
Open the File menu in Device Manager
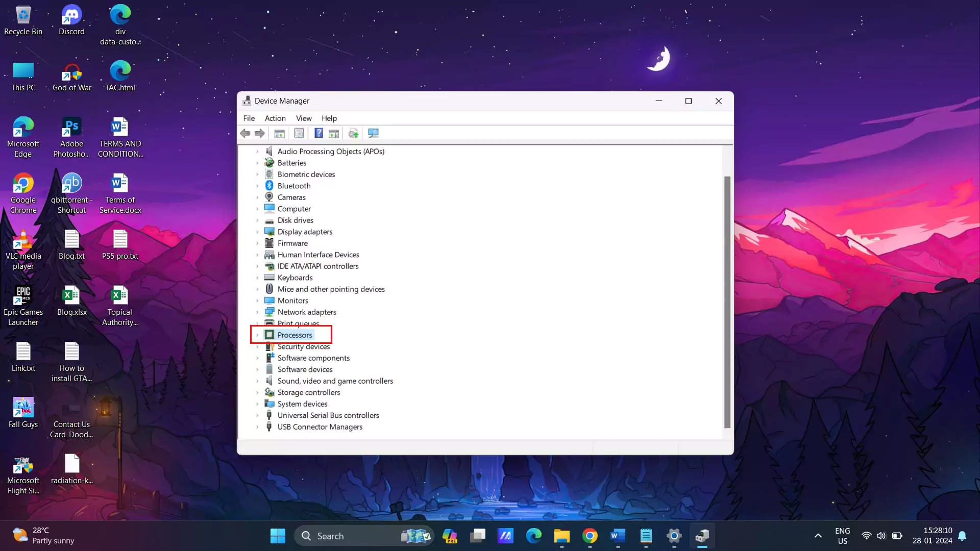coord(249,118)
